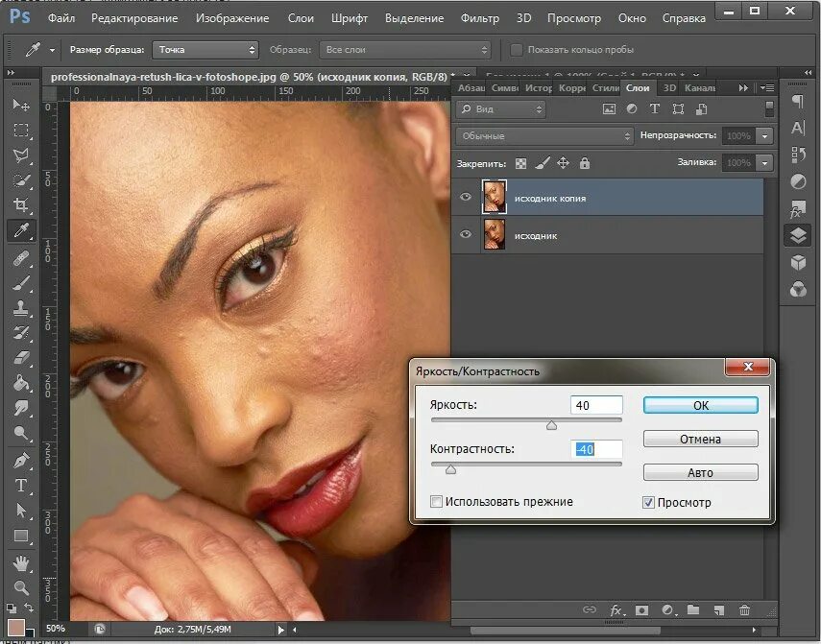Viewport: 821px width, 644px height.
Task: Add a layer style via fx icon
Action: [616, 610]
